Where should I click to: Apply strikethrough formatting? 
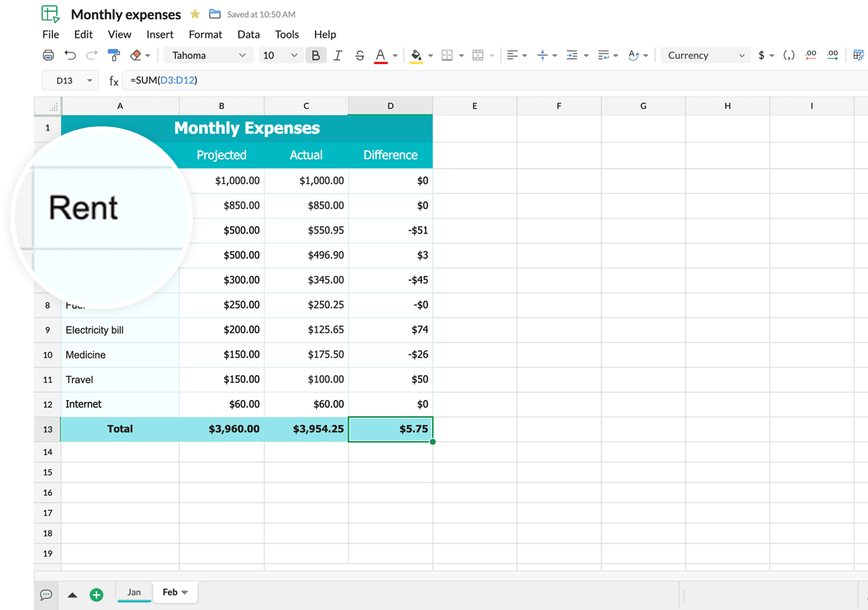coord(360,55)
